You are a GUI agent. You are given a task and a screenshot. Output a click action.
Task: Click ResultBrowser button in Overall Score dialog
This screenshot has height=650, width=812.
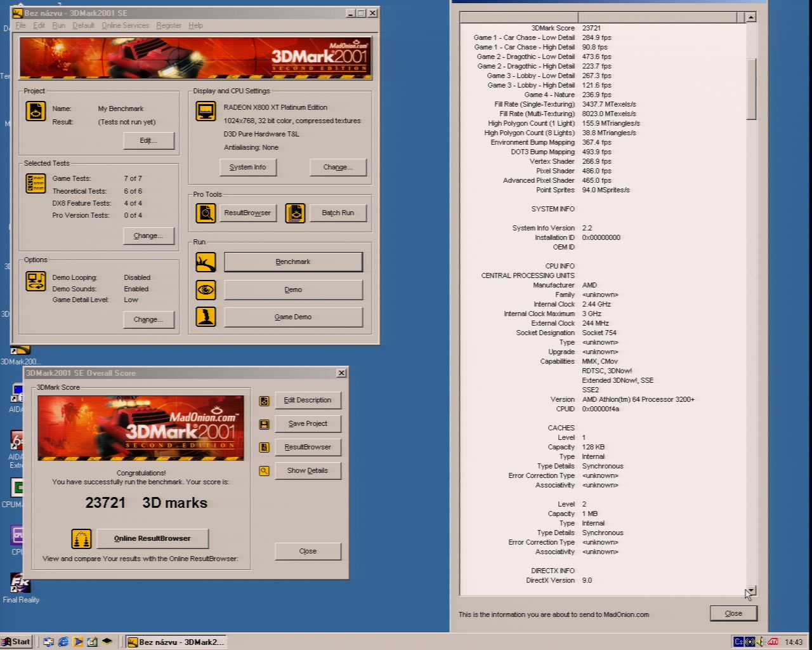tap(308, 448)
